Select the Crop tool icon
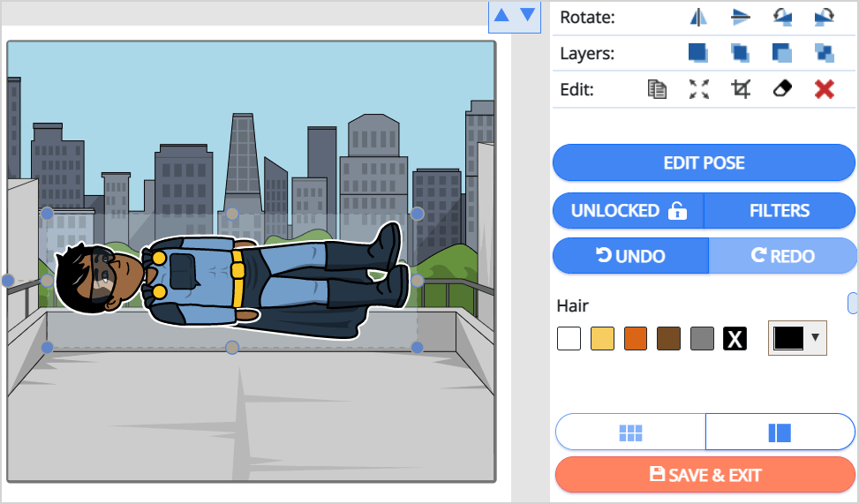The height and width of the screenshot is (504, 859). 741,89
